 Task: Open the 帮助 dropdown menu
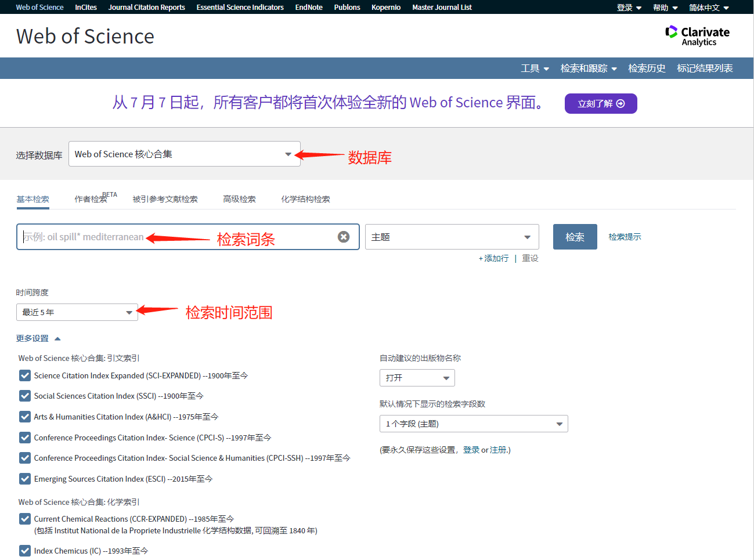point(665,8)
